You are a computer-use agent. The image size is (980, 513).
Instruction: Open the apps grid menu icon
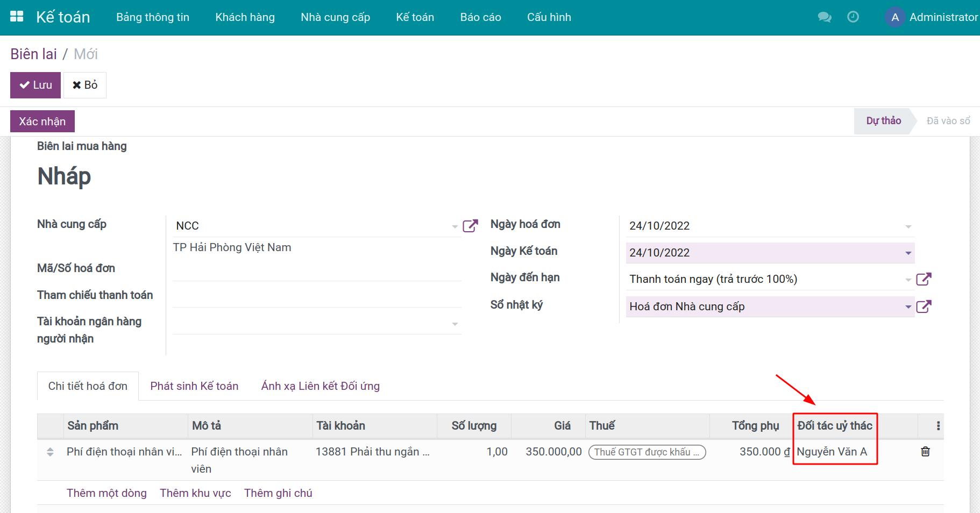pos(17,17)
